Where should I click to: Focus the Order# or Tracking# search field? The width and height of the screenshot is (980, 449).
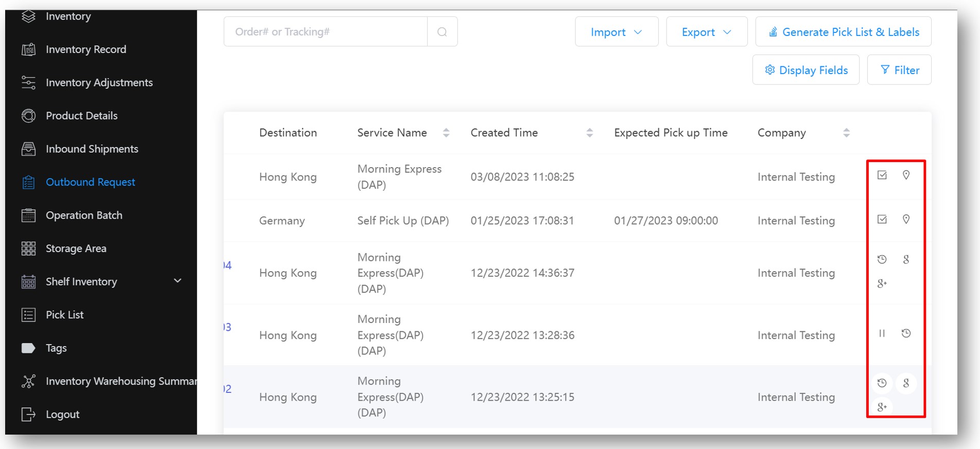[325, 32]
